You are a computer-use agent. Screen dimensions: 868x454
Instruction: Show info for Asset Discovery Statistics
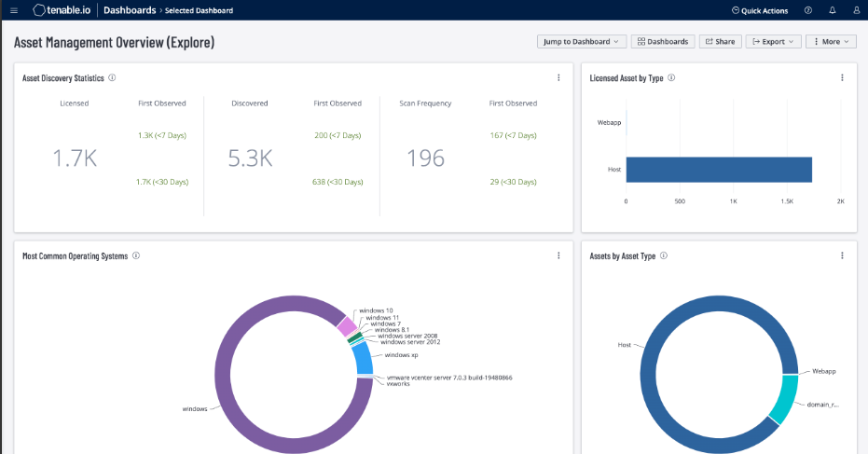(112, 78)
